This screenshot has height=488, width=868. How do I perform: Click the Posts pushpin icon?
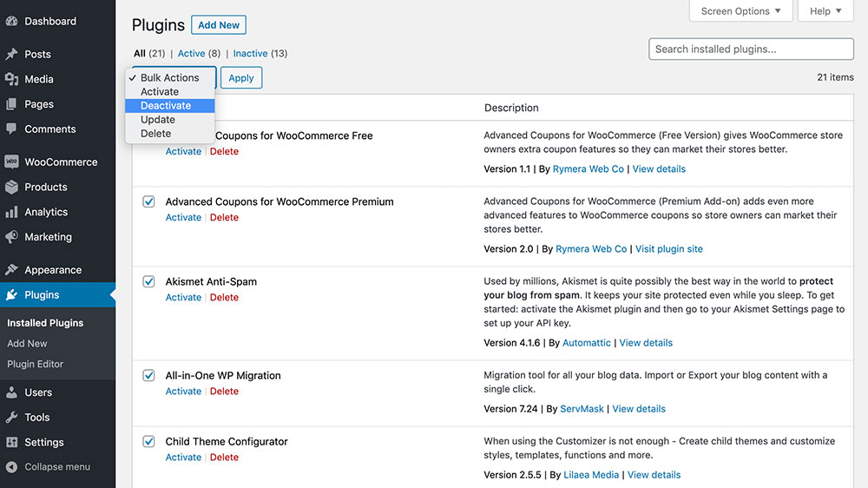(12, 54)
